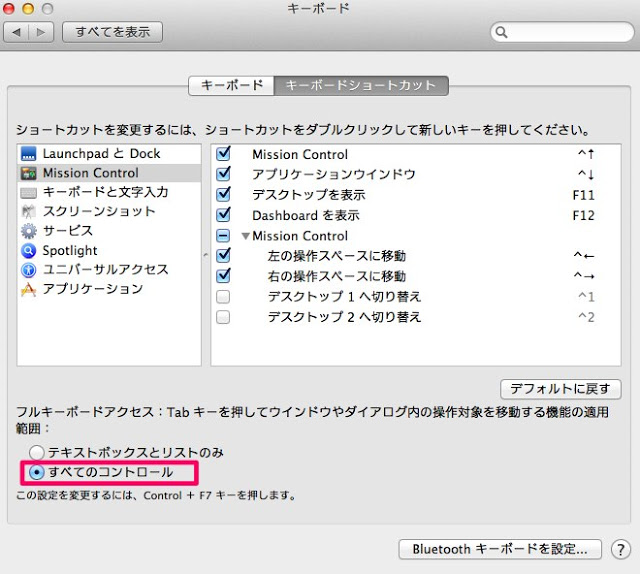Select アプリケーション category label
This screenshot has width=640, height=574.
(93, 289)
